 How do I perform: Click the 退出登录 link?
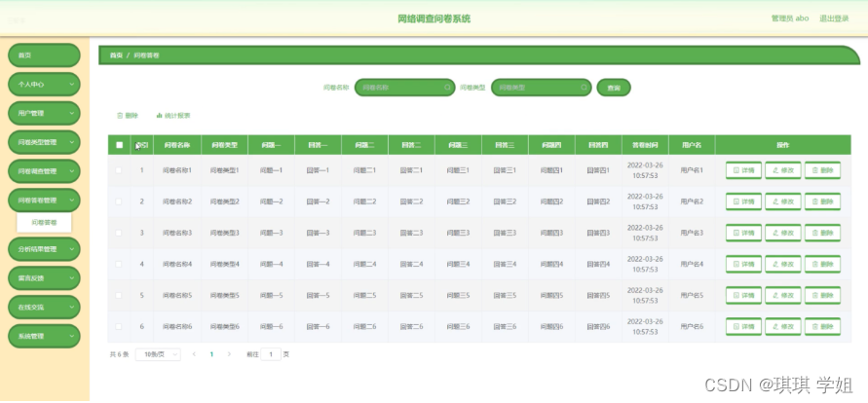click(x=834, y=18)
